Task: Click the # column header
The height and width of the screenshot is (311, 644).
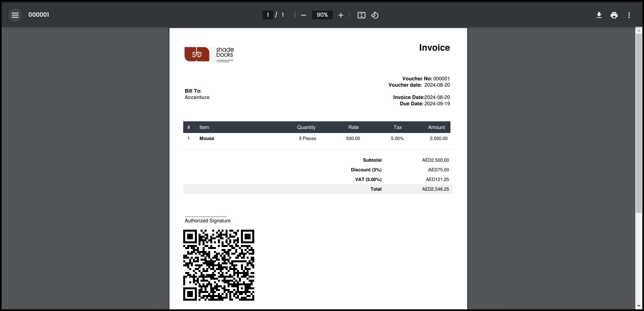Action: (189, 127)
